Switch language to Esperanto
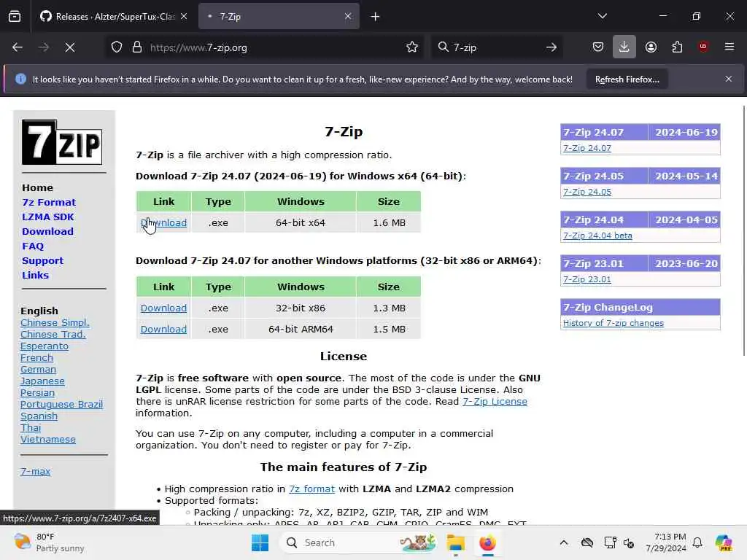Image resolution: width=747 pixels, height=560 pixels. pos(44,346)
